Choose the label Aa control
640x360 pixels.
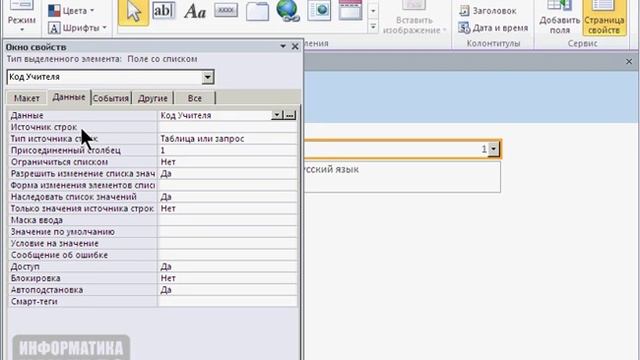point(195,12)
